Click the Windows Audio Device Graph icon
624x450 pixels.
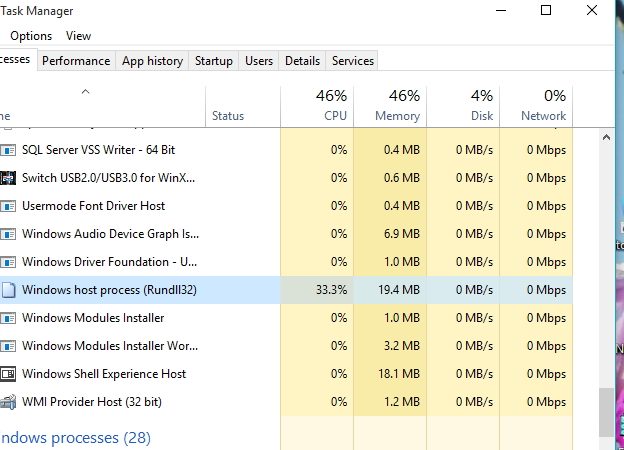8,234
